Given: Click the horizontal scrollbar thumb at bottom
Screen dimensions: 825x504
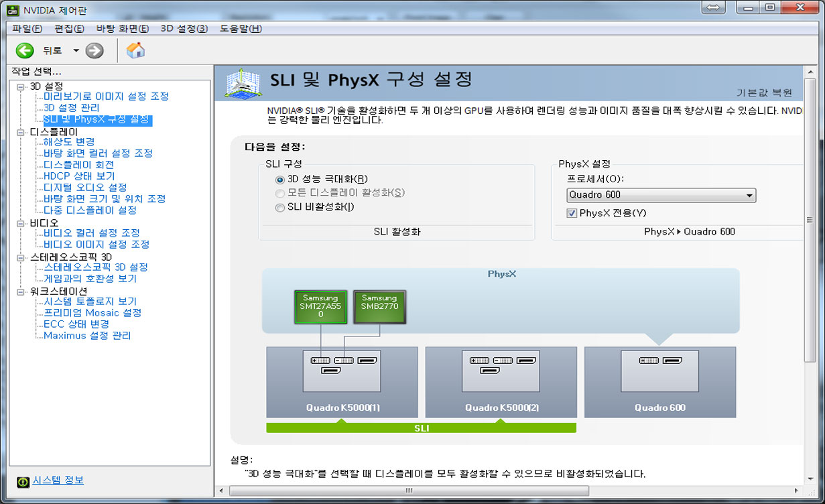Looking at the screenshot, I should 409,491.
